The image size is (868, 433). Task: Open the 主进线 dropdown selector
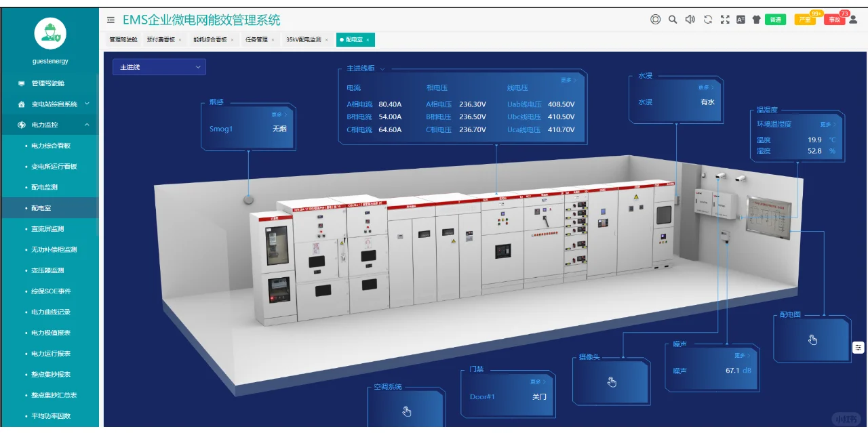click(x=159, y=67)
